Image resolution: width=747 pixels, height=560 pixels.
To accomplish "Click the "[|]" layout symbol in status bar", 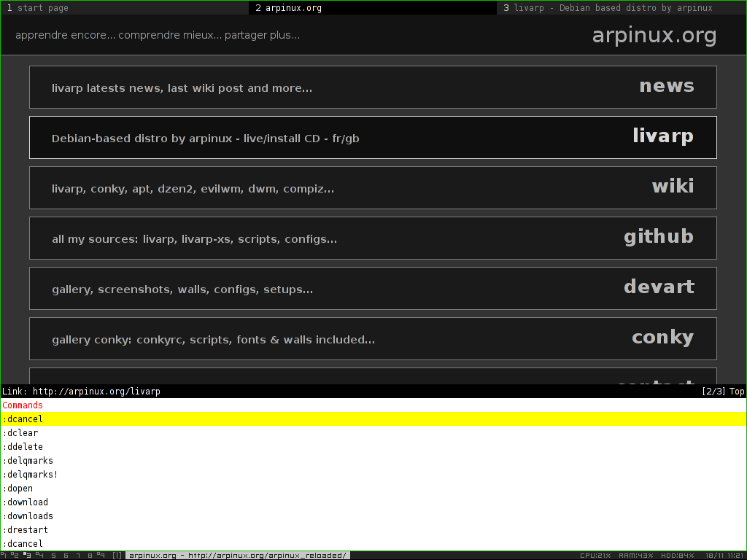I will pyautogui.click(x=117, y=555).
